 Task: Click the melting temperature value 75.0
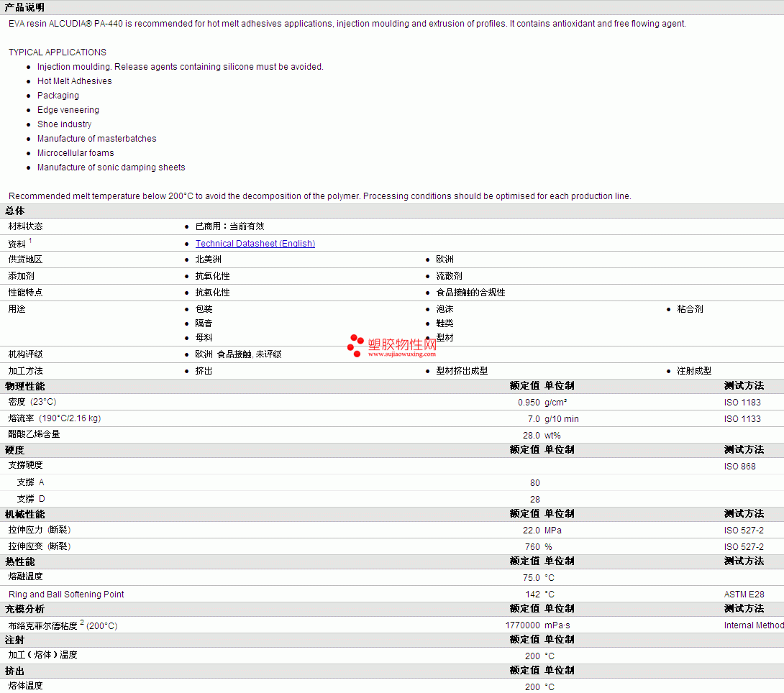tap(531, 577)
